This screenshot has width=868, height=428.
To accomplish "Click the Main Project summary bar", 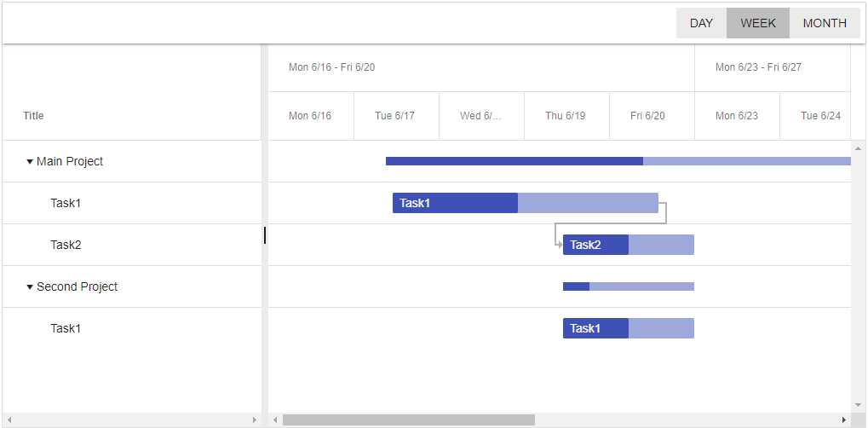I will (618, 161).
